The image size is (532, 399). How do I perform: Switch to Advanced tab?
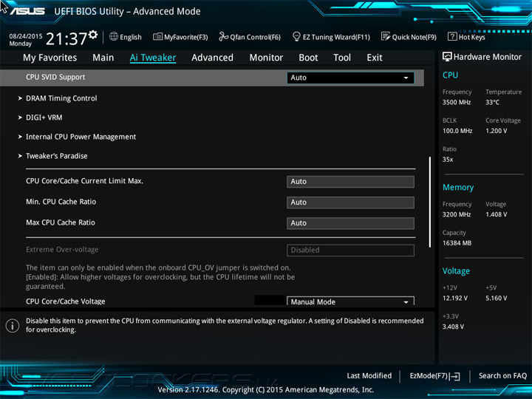click(x=212, y=58)
